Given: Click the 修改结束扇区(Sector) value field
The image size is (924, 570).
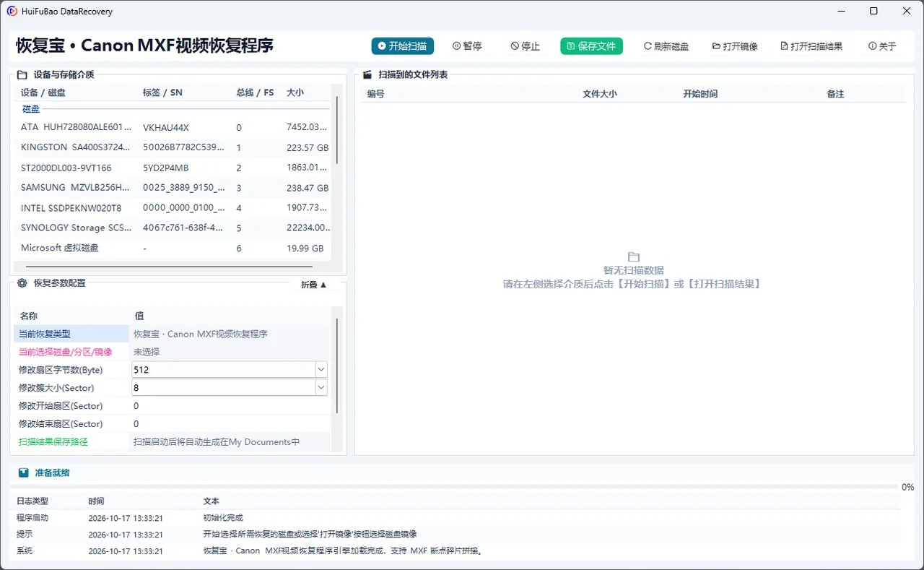Looking at the screenshot, I should click(x=230, y=424).
